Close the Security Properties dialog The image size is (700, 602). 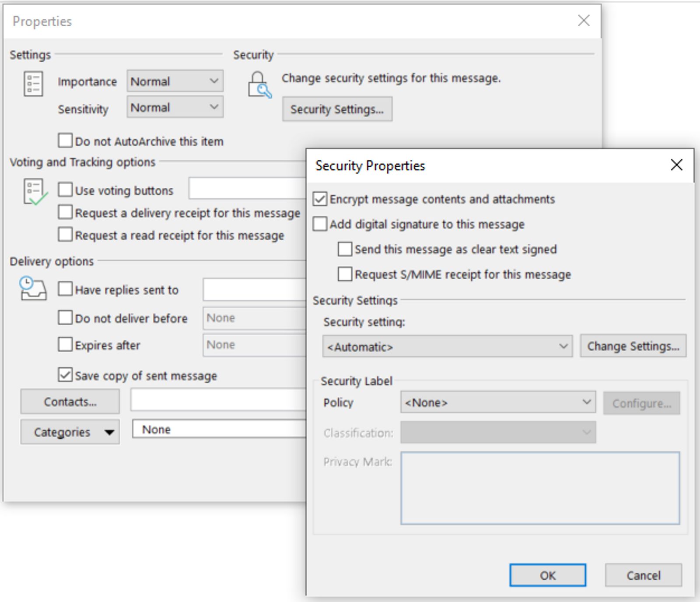[x=676, y=165]
